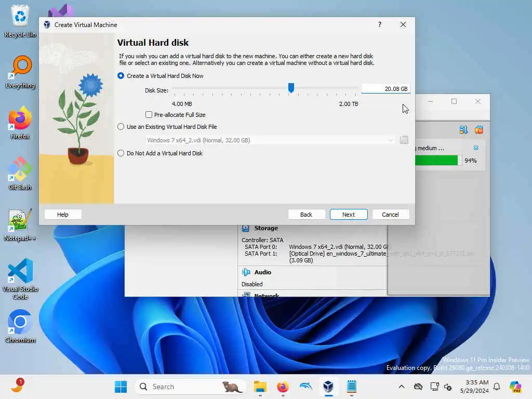The width and height of the screenshot is (532, 399).
Task: Click the Controller: SATA label
Action: pos(262,240)
